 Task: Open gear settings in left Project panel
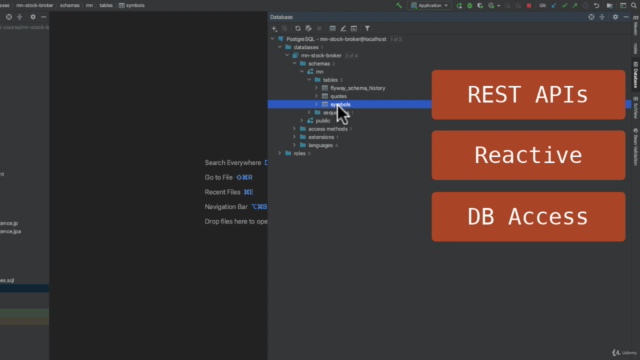click(33, 17)
